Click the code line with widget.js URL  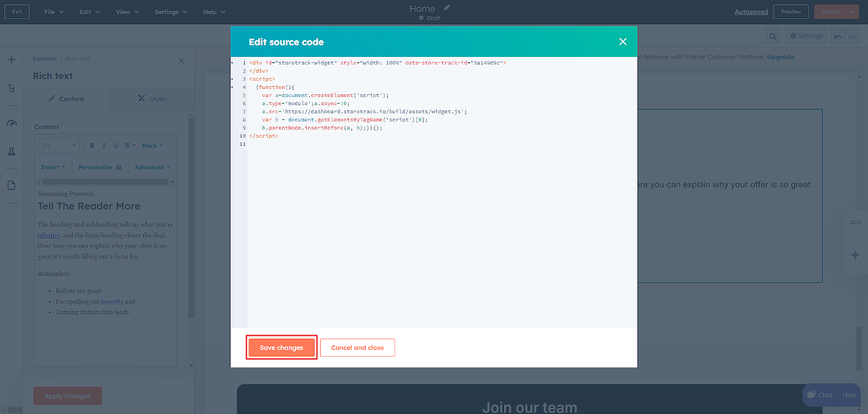coord(364,112)
